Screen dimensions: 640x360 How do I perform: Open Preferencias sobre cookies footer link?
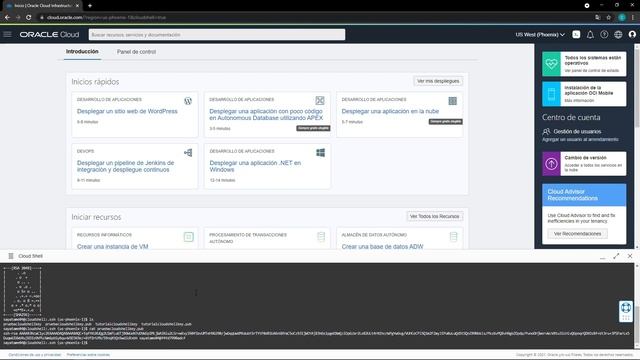(88, 355)
